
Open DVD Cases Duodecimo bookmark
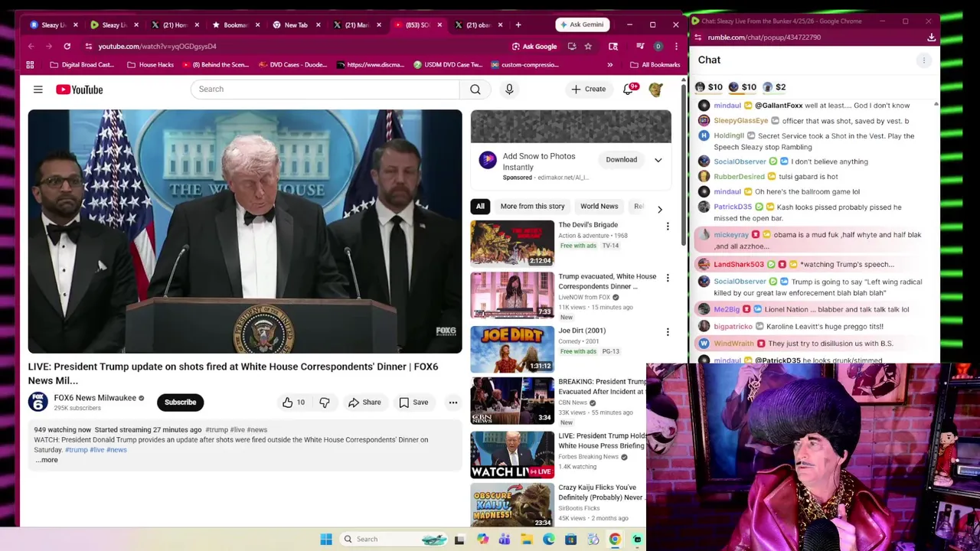pyautogui.click(x=293, y=65)
